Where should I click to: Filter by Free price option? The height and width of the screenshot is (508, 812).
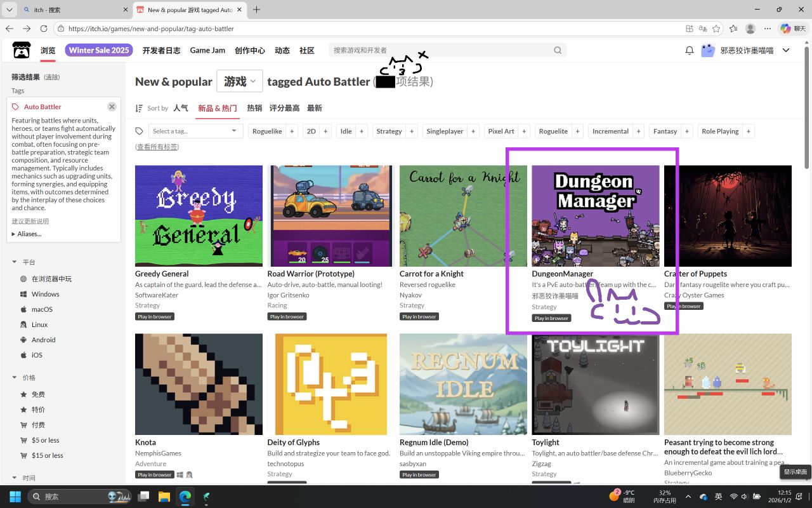38,394
